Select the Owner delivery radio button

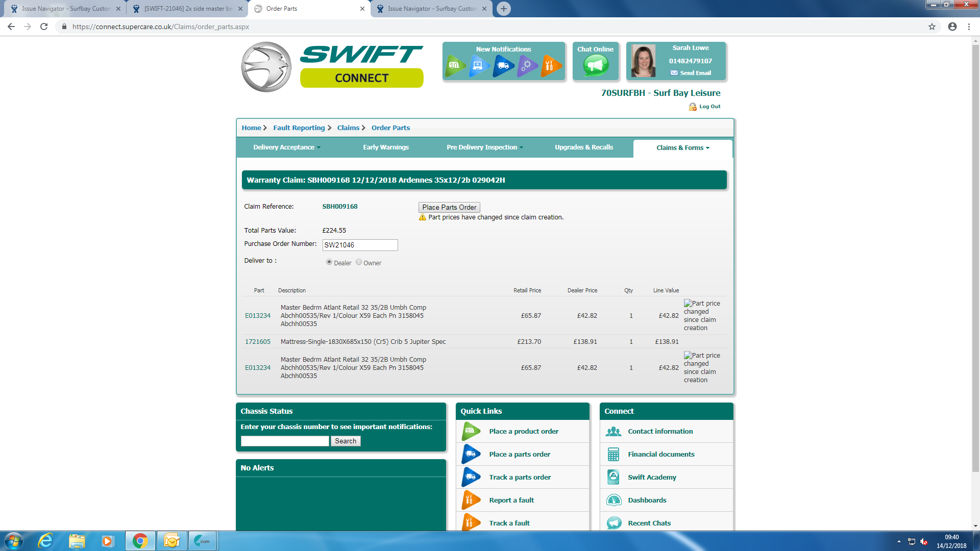pyautogui.click(x=359, y=262)
